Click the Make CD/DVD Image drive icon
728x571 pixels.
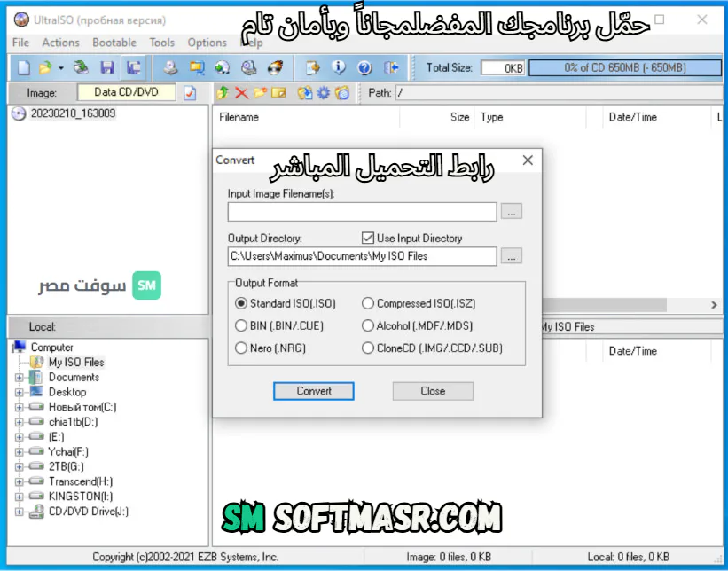pyautogui.click(x=171, y=67)
